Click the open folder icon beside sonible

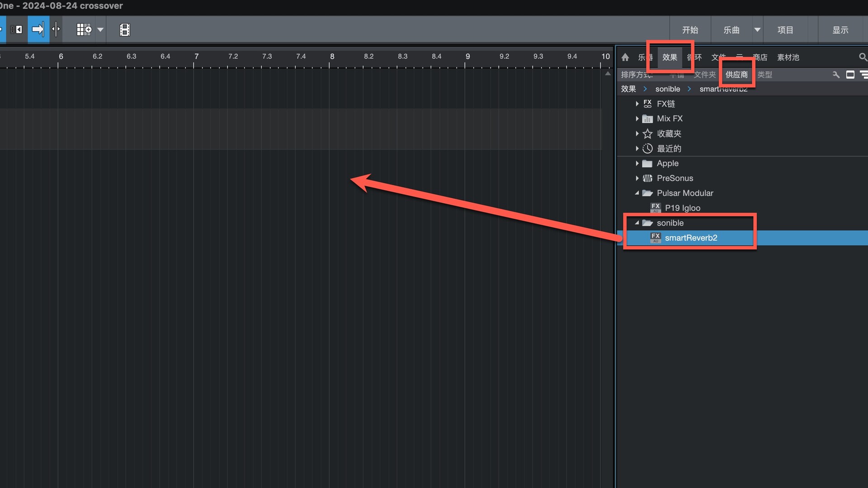click(x=647, y=223)
